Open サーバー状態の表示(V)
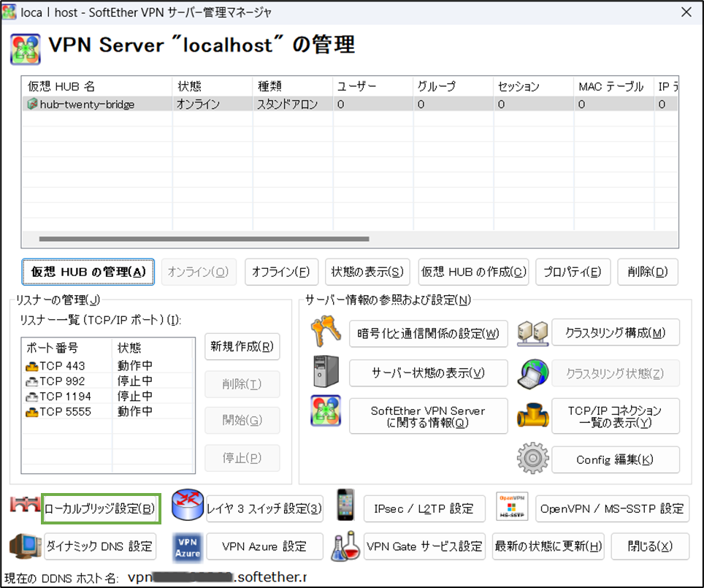 [429, 373]
